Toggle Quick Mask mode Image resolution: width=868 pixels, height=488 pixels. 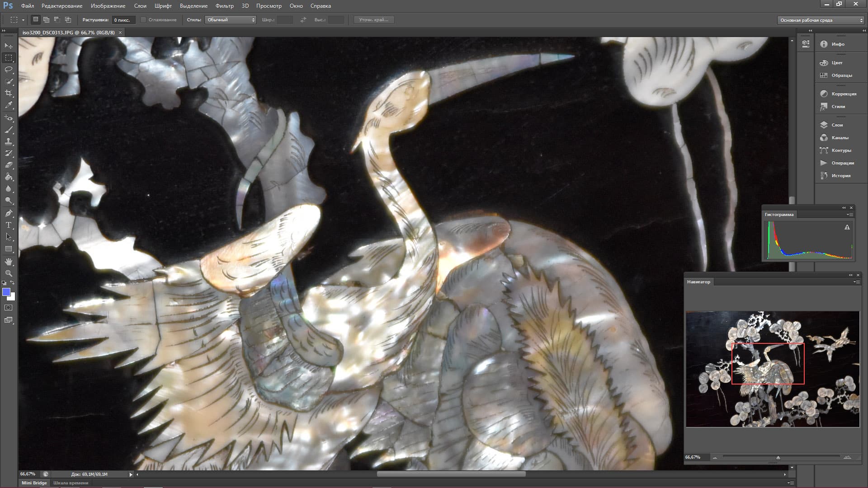9,308
